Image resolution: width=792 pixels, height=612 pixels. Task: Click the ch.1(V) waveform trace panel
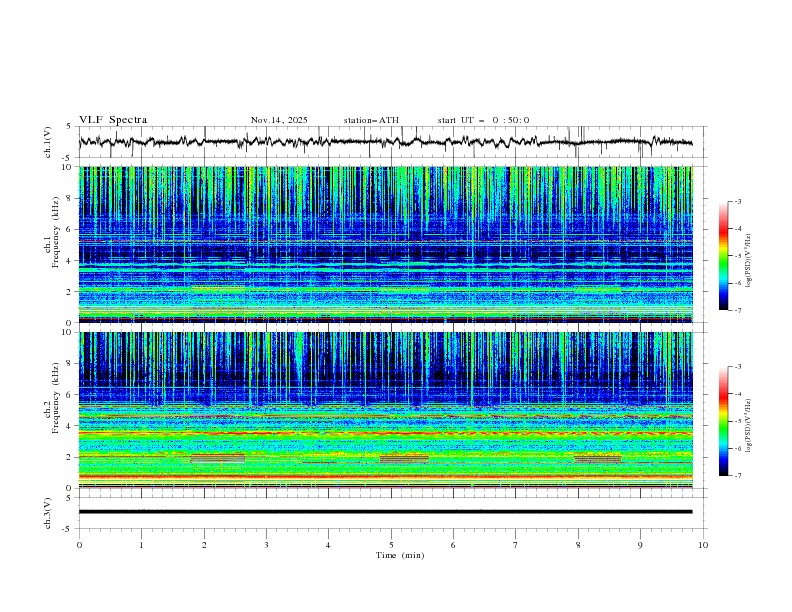(x=390, y=142)
